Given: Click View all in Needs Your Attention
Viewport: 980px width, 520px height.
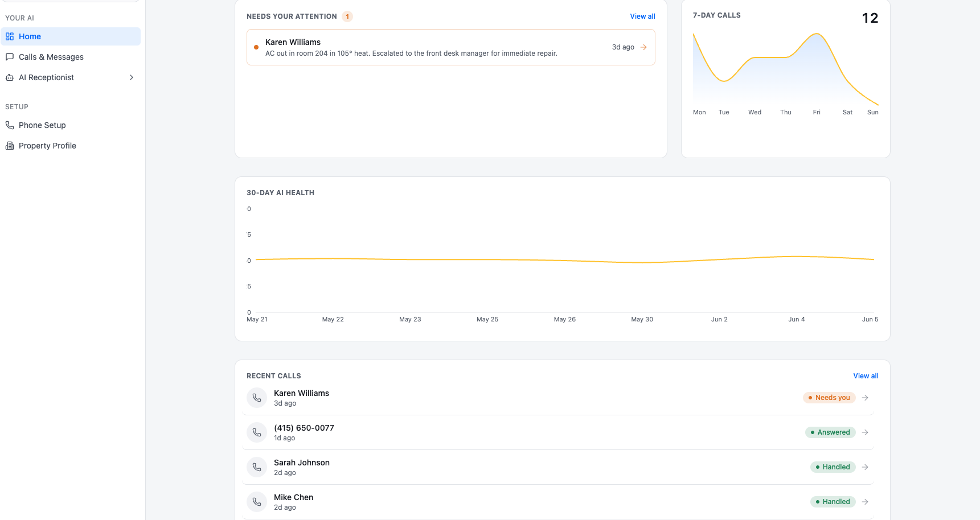Looking at the screenshot, I should [642, 16].
